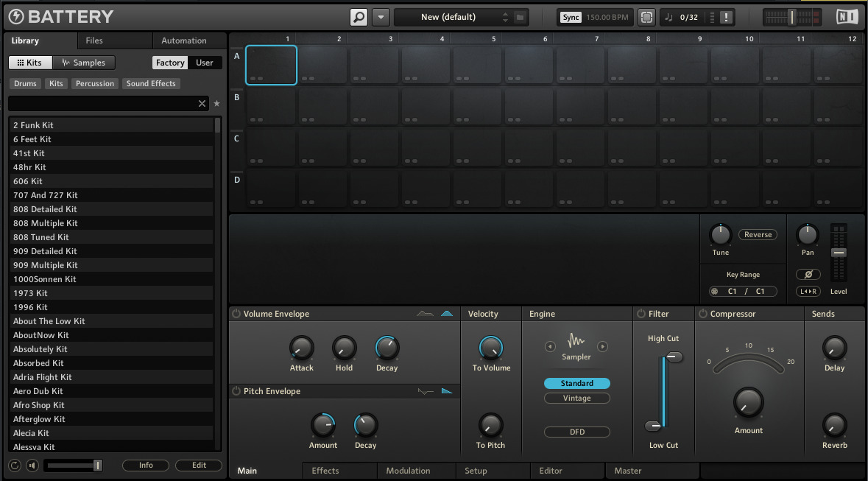Toggle the Pitch Envelope power button
Screen dimensions: 868x481
(x=236, y=391)
